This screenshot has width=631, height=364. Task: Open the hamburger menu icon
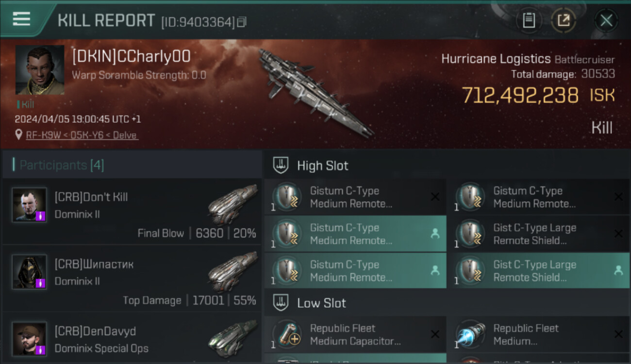[21, 19]
